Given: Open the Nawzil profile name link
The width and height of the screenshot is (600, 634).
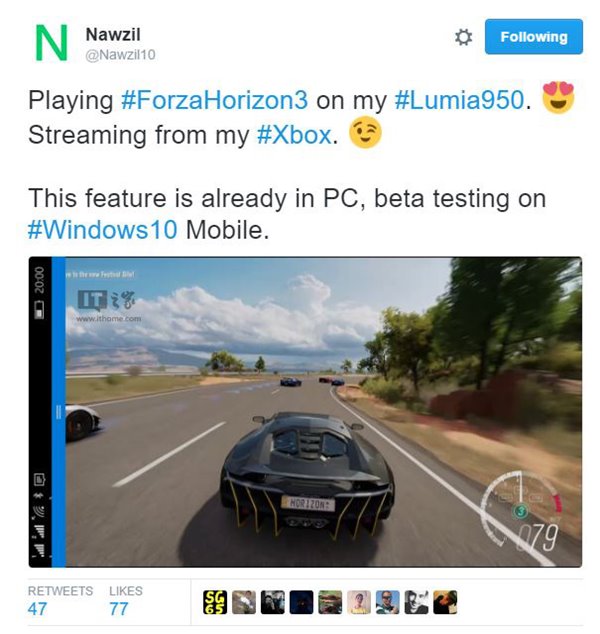Looking at the screenshot, I should [113, 34].
